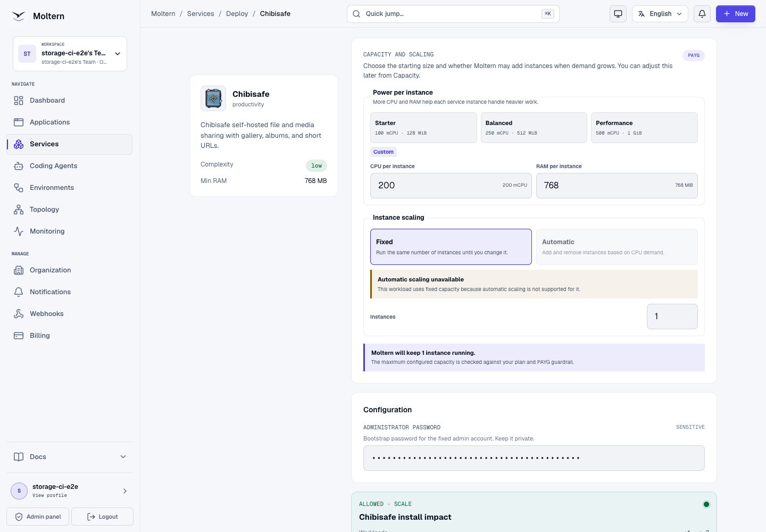Click the Deploy breadcrumb
The image size is (766, 532).
click(x=237, y=14)
